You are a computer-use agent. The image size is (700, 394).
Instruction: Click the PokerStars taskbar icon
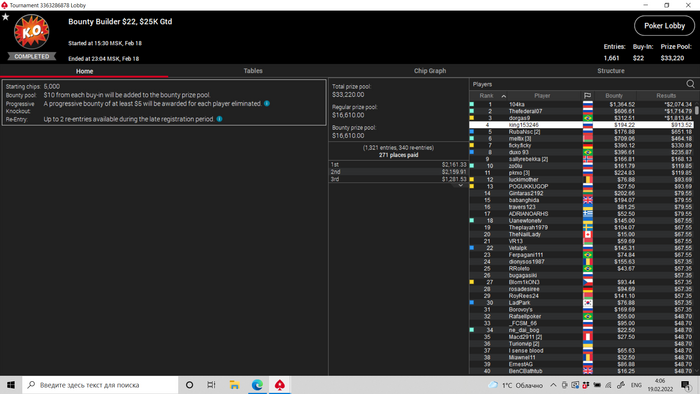coord(279,385)
